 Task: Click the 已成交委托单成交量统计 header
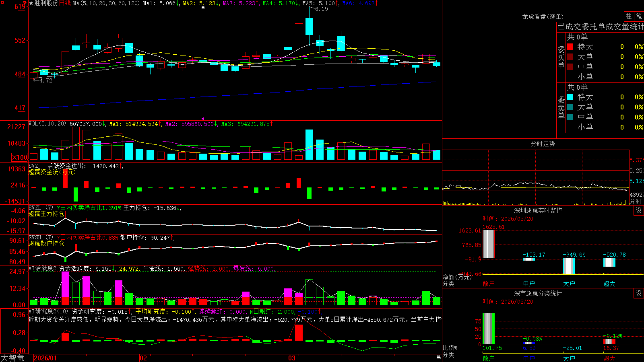(x=601, y=27)
